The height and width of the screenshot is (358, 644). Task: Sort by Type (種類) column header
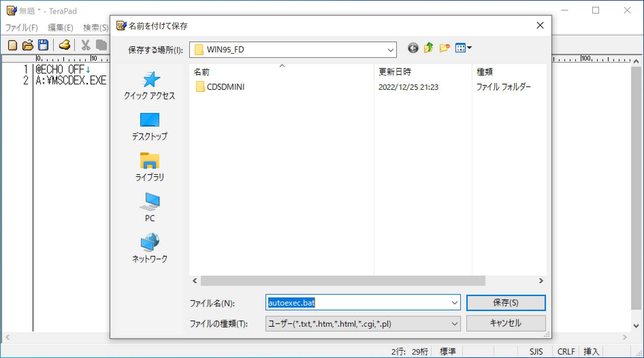(509, 72)
